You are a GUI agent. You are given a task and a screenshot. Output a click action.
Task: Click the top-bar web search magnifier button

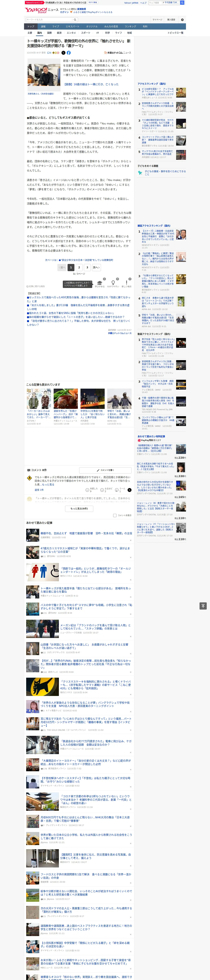pyautogui.click(x=182, y=3)
